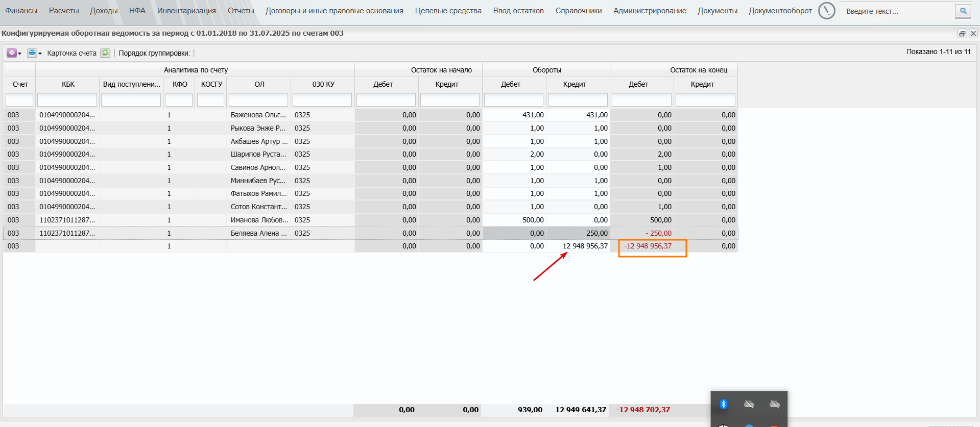Image resolution: width=980 pixels, height=427 pixels.
Task: Select the Баженова Ольг... row
Action: click(371, 115)
